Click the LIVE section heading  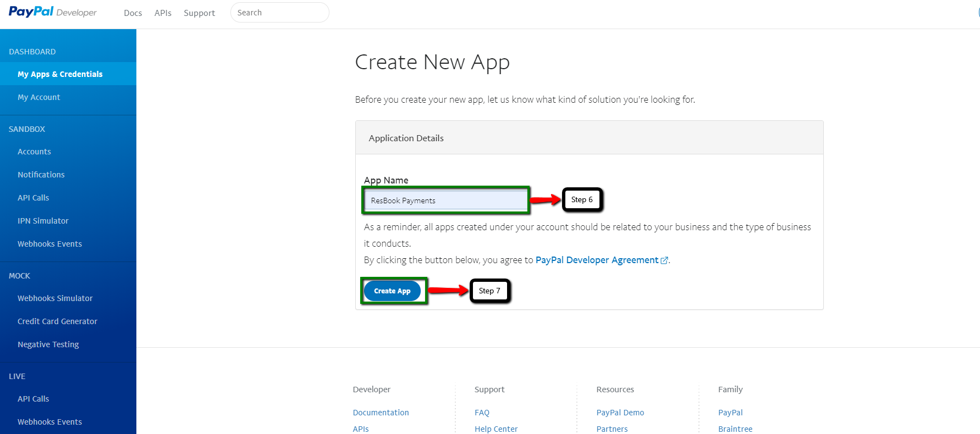pyautogui.click(x=17, y=376)
